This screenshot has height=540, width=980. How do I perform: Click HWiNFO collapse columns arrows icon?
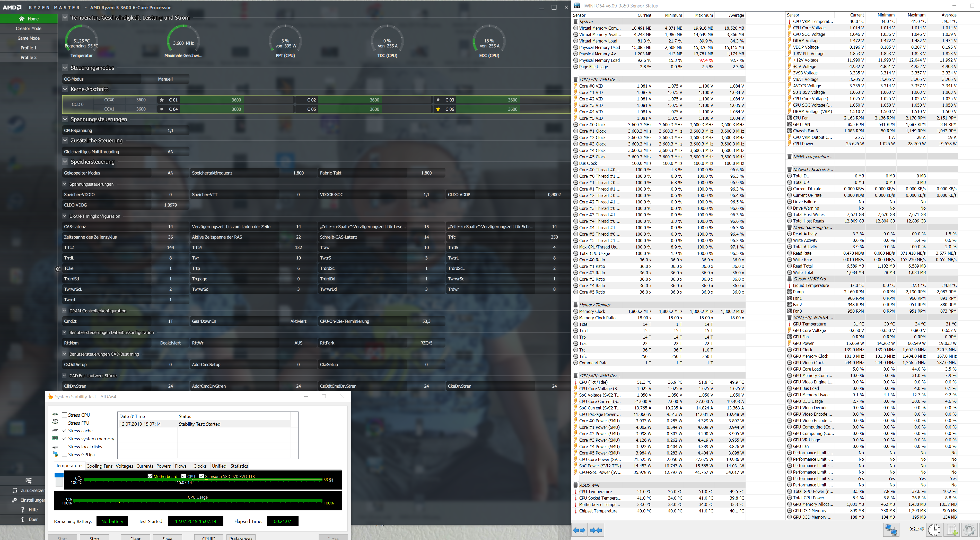(x=596, y=530)
